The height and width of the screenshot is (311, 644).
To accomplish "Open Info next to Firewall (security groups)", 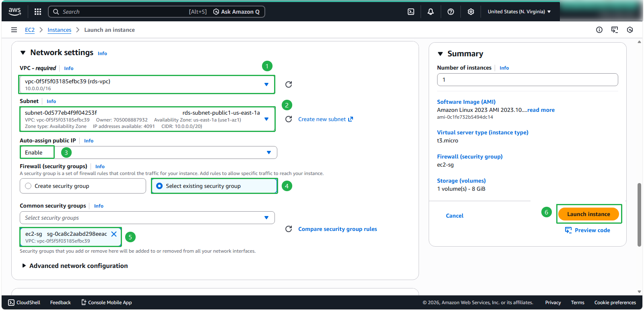I will click(100, 167).
